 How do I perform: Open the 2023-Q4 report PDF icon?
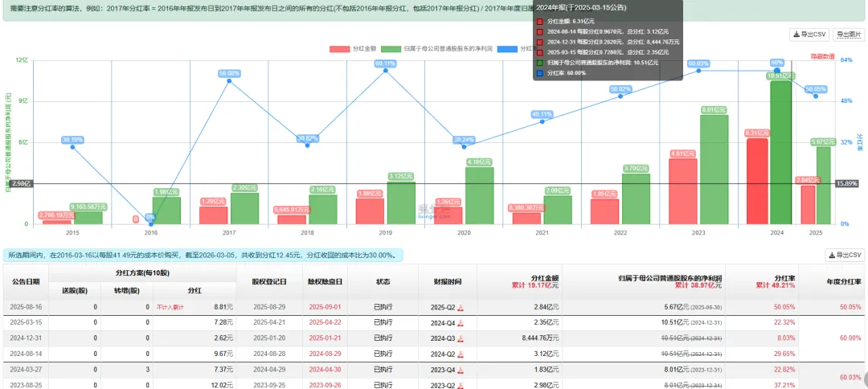460,371
